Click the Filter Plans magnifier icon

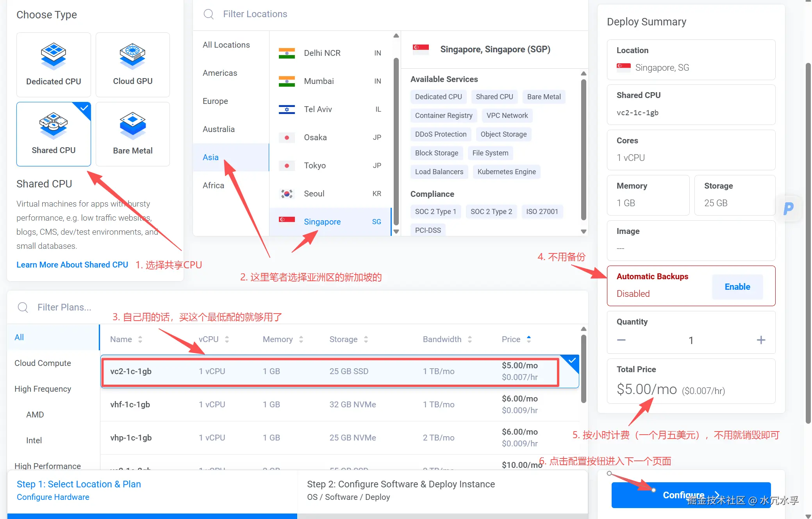[23, 307]
